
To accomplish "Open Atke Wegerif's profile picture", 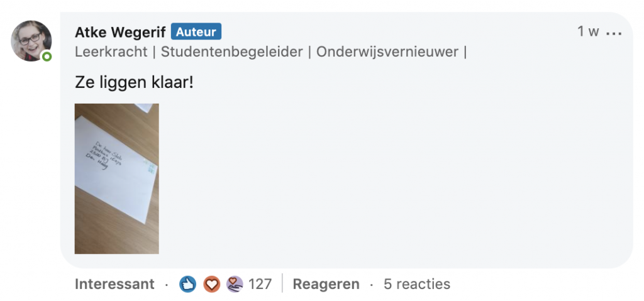I will pos(31,40).
